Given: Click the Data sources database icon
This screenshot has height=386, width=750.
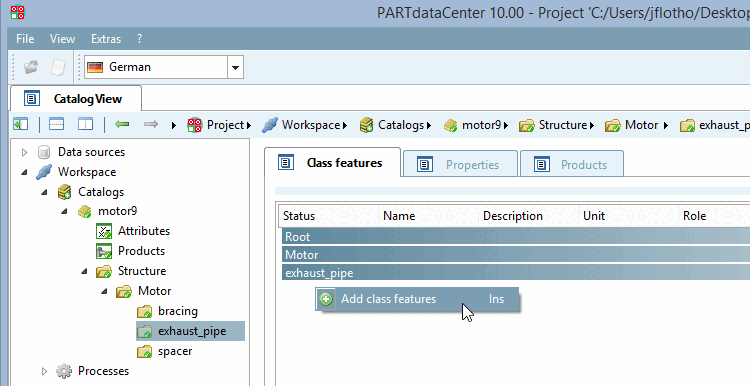Looking at the screenshot, I should (x=44, y=152).
